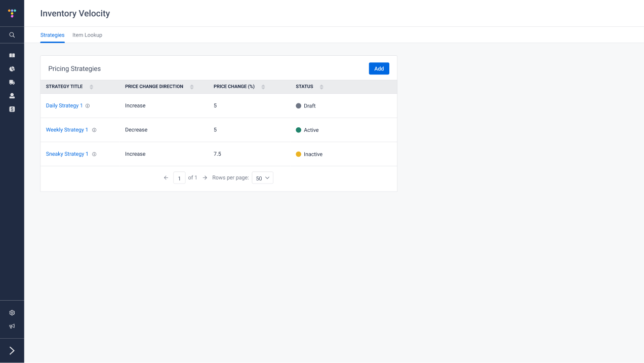Click info icon beside Daily Strategy 1
The height and width of the screenshot is (363, 644).
88,106
